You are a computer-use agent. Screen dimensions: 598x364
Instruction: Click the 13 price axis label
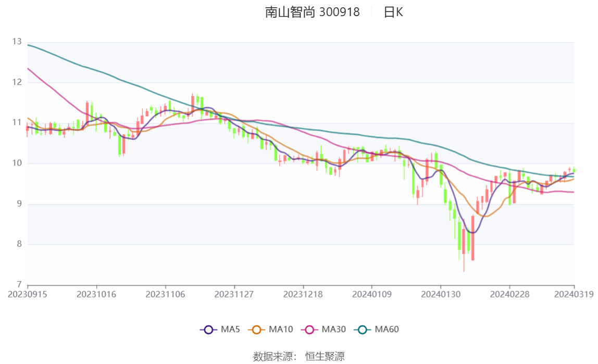tap(17, 42)
